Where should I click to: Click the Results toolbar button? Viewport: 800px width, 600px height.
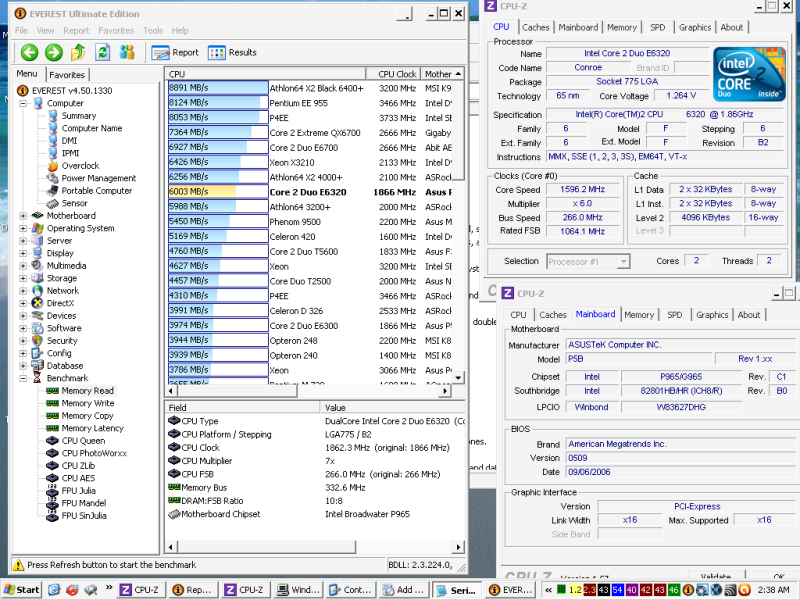[x=232, y=53]
